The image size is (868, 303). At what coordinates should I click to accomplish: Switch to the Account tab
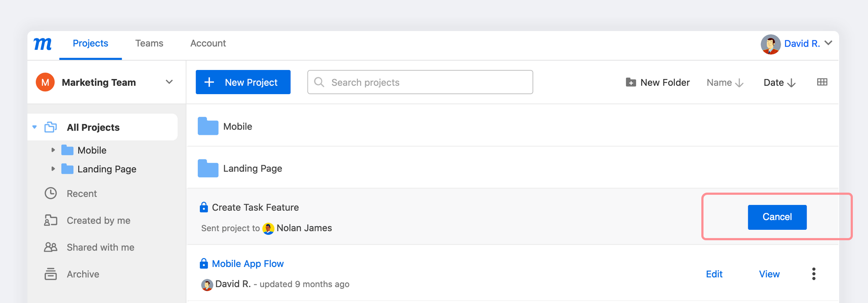click(208, 44)
